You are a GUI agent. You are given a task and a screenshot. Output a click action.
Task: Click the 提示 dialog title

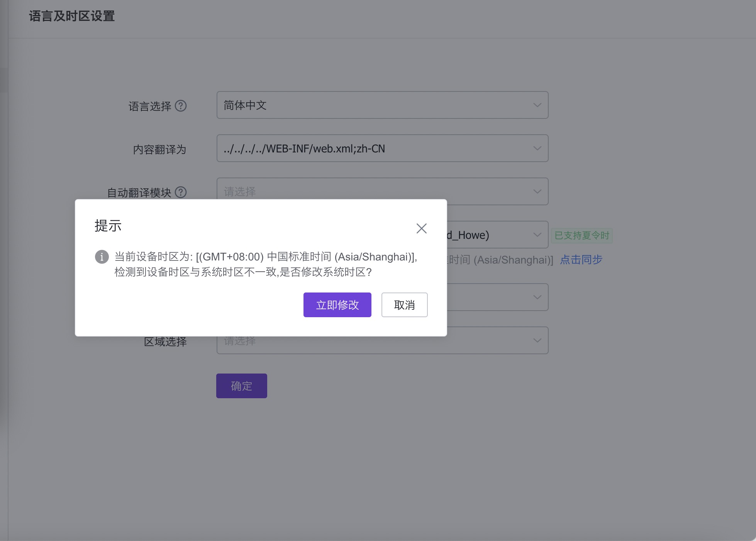click(108, 226)
